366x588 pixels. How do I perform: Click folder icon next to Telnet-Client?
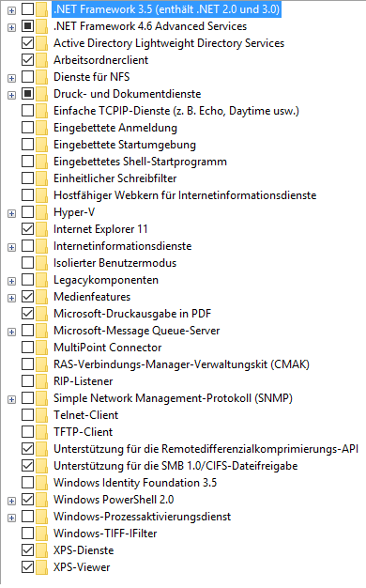pos(42,415)
